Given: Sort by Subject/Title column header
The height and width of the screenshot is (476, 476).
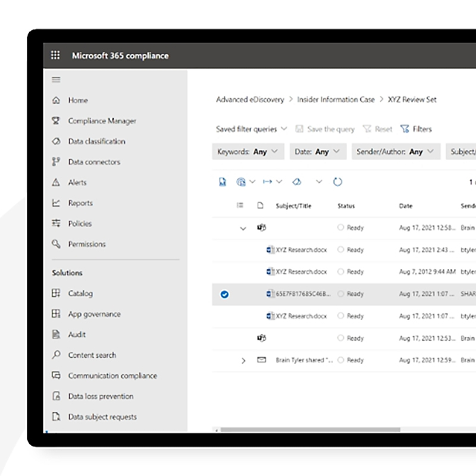Looking at the screenshot, I should [x=293, y=206].
